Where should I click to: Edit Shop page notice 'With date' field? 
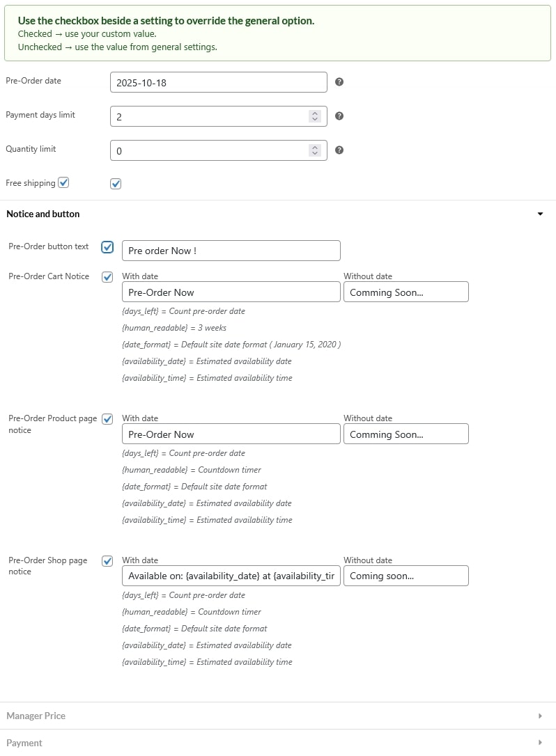point(231,576)
